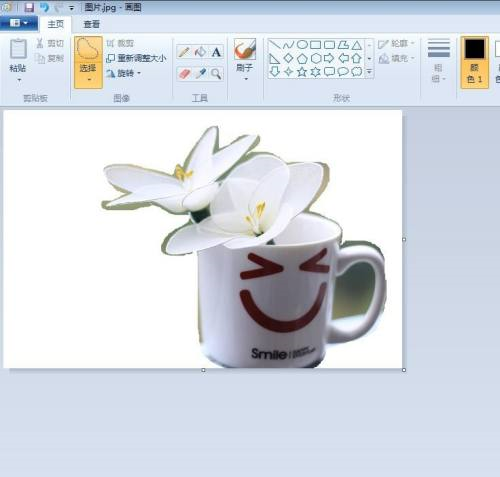Choose the oval shape
Screen dimensions: 500x477
(302, 44)
